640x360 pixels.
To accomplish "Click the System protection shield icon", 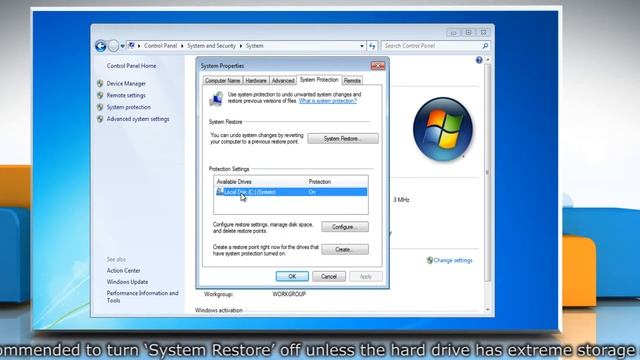I will coord(100,107).
